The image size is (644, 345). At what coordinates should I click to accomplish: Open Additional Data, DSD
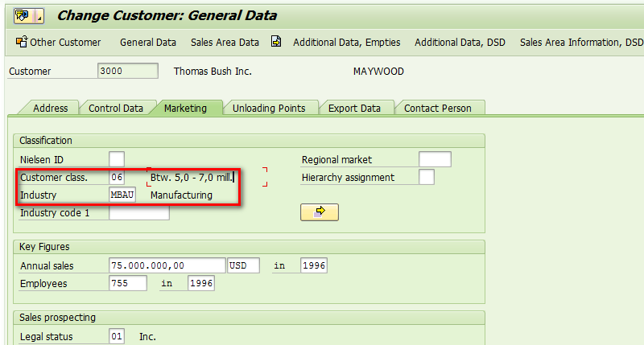[460, 43]
